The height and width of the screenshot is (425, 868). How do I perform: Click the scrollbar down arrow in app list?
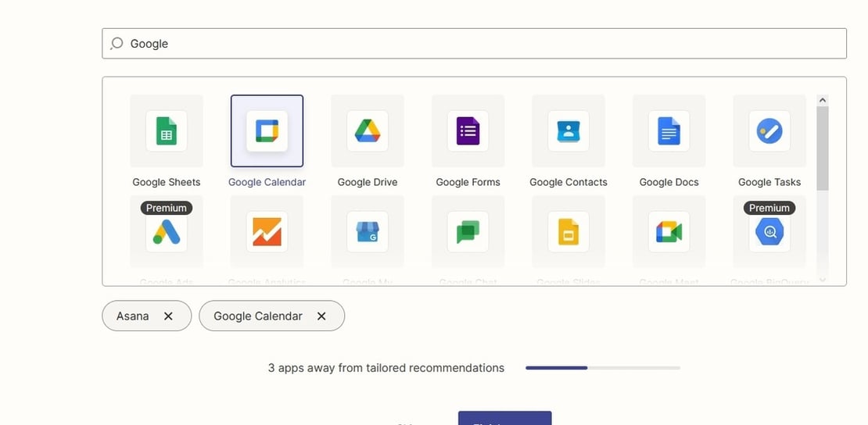[822, 280]
